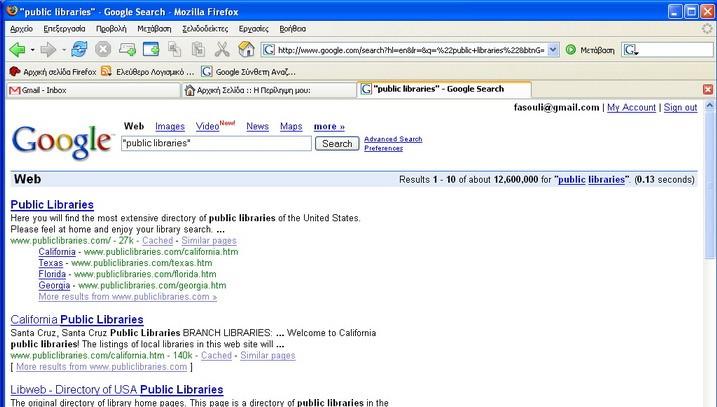717x407 pixels.
Task: Open the Preferences link
Action: click(x=383, y=148)
